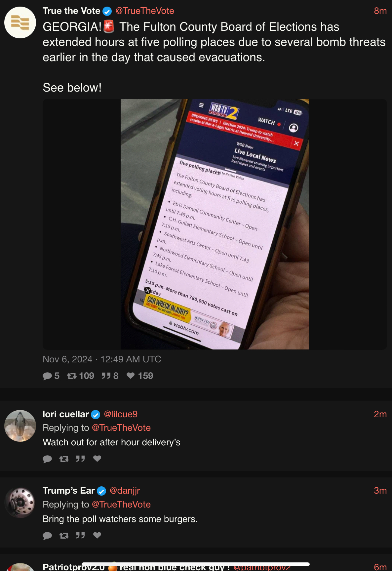
Task: Reply to Trump's Ear comment
Action: (x=47, y=536)
